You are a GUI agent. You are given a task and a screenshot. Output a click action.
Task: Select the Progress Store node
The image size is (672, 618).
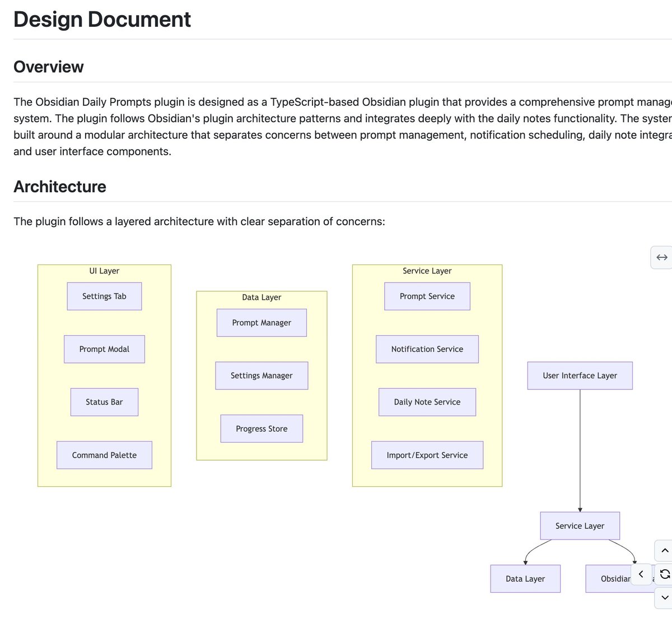[x=262, y=429]
